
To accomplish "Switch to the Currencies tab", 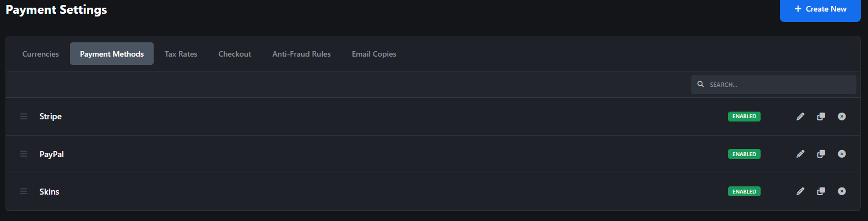I will point(41,54).
